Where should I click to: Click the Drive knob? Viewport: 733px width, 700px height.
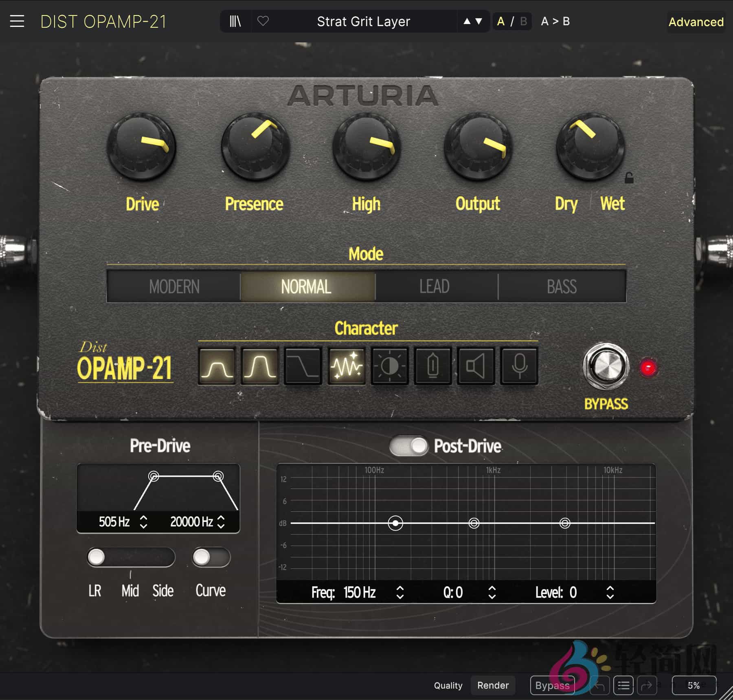(141, 147)
